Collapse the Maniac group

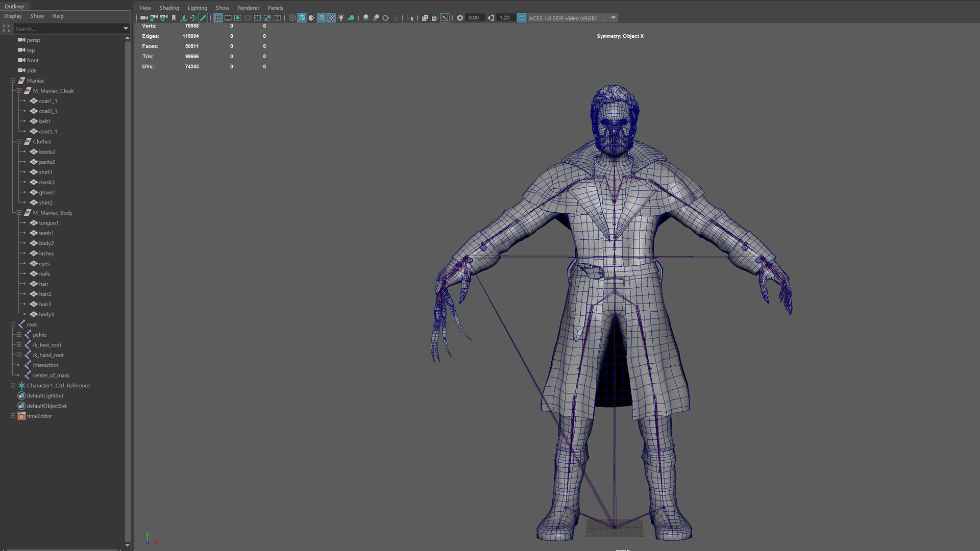point(13,81)
